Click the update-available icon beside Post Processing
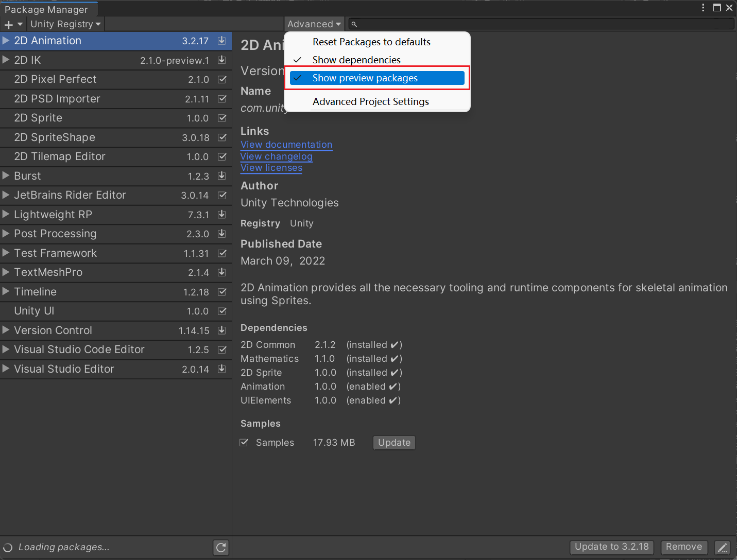Screen dimensions: 737x560 pos(222,234)
